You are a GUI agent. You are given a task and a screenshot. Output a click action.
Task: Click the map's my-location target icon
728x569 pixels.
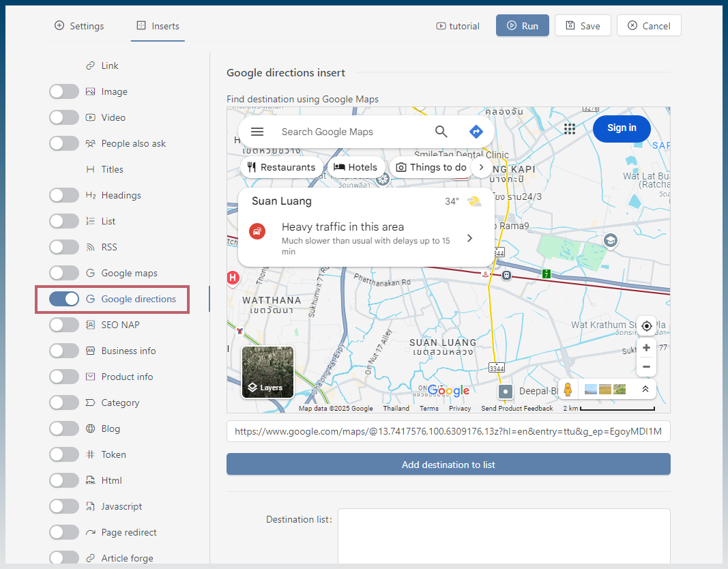click(646, 326)
